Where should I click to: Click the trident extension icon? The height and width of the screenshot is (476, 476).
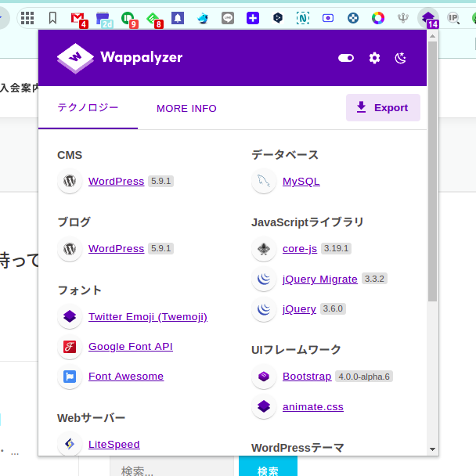pos(403,18)
